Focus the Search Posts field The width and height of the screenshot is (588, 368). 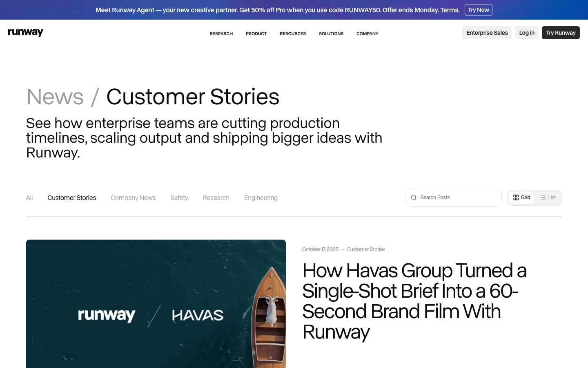click(453, 197)
